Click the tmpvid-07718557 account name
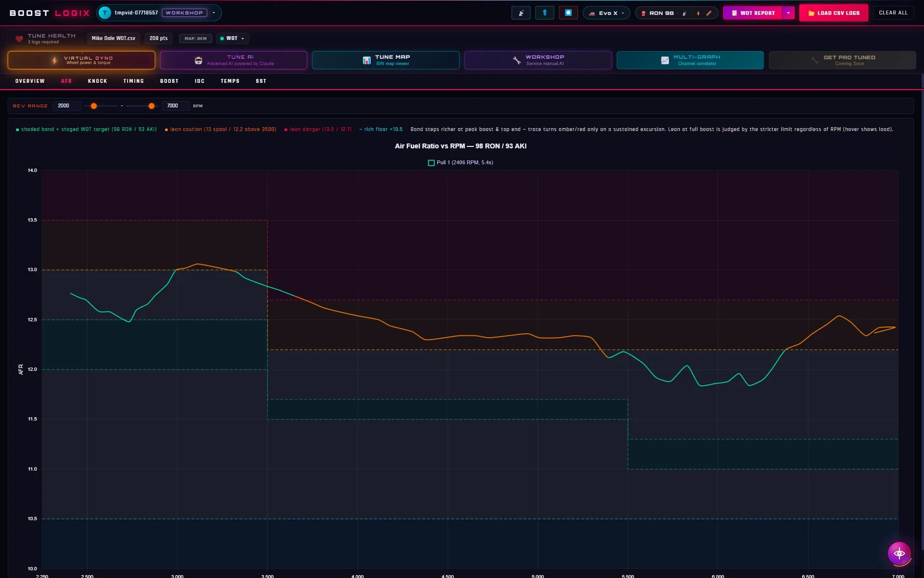 click(136, 13)
